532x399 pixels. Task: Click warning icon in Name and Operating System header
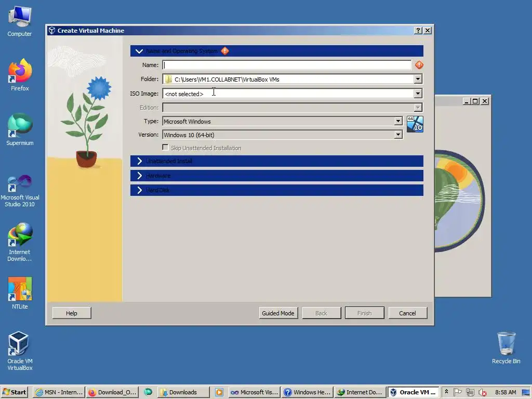225,51
